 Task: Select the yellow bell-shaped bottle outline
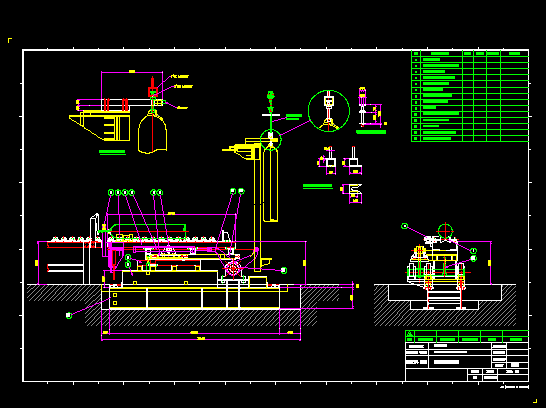click(x=152, y=132)
